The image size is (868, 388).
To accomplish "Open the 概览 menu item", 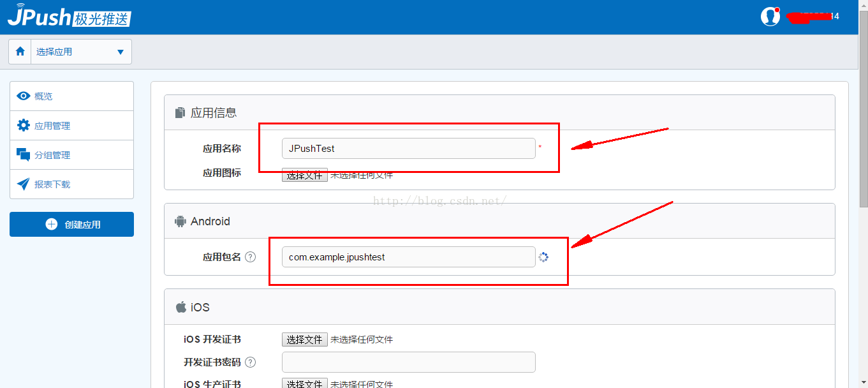I will click(71, 96).
